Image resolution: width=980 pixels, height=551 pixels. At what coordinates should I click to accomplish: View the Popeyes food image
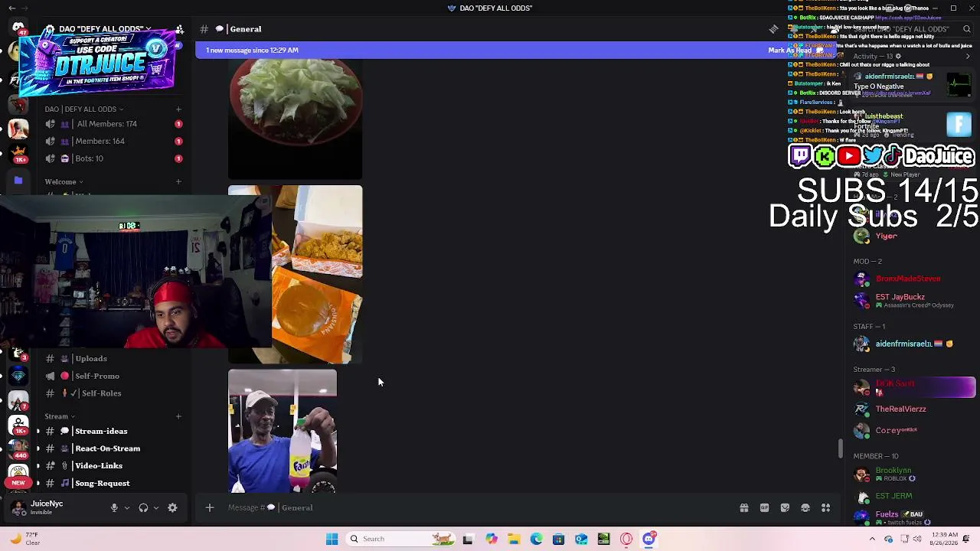(295, 274)
